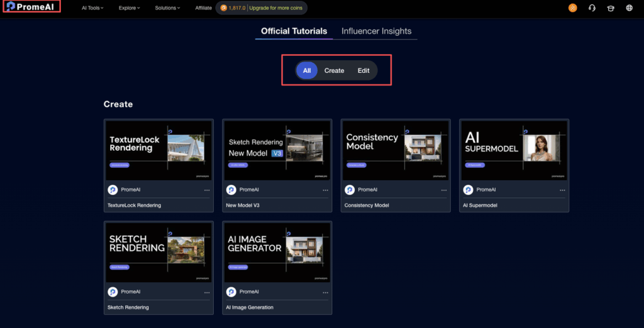Viewport: 644px width, 328px height.
Task: Open the globe language selector
Action: pyautogui.click(x=629, y=8)
